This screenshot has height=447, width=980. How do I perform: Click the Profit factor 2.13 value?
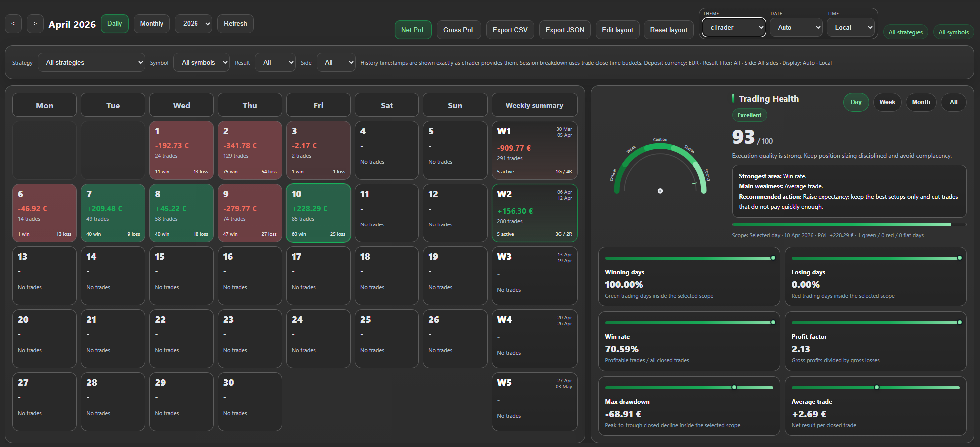point(801,349)
